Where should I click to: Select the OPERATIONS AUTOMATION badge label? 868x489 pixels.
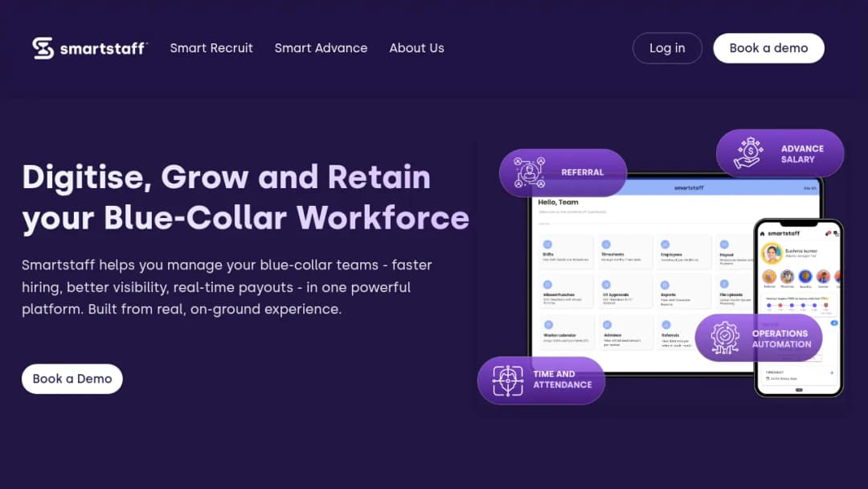781,339
